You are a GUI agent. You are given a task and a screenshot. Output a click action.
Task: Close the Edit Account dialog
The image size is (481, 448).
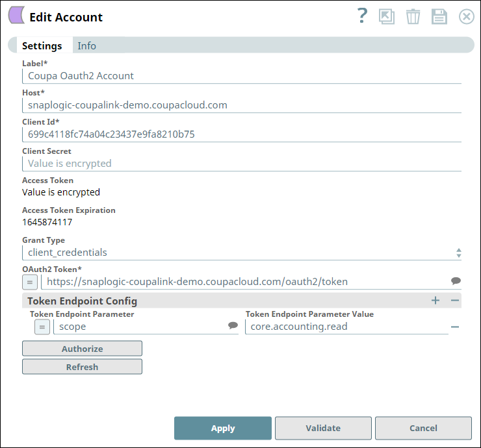point(467,16)
